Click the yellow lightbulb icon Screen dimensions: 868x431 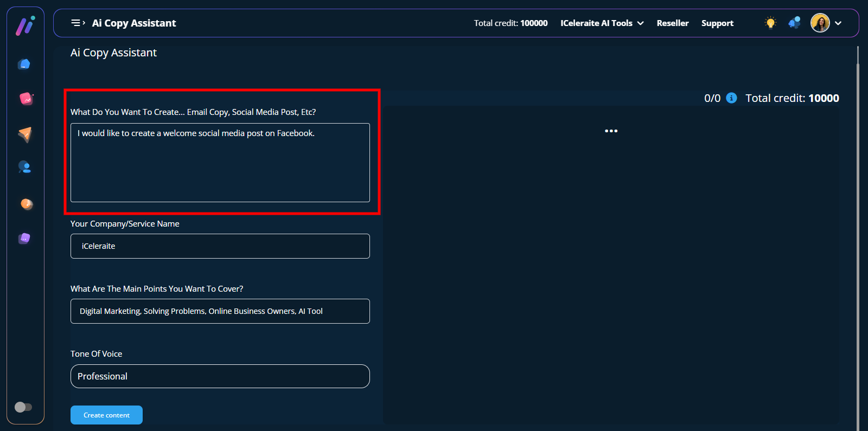[770, 23]
